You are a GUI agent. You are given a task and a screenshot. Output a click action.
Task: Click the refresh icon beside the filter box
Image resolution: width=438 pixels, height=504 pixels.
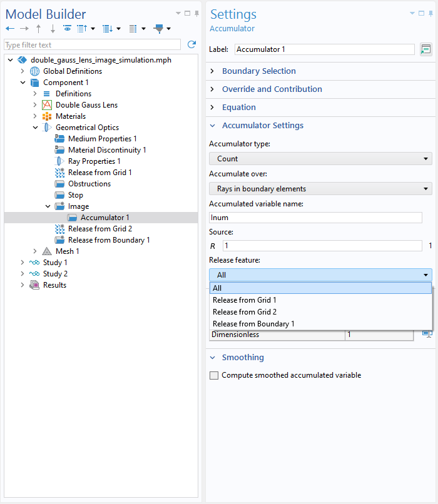[191, 44]
